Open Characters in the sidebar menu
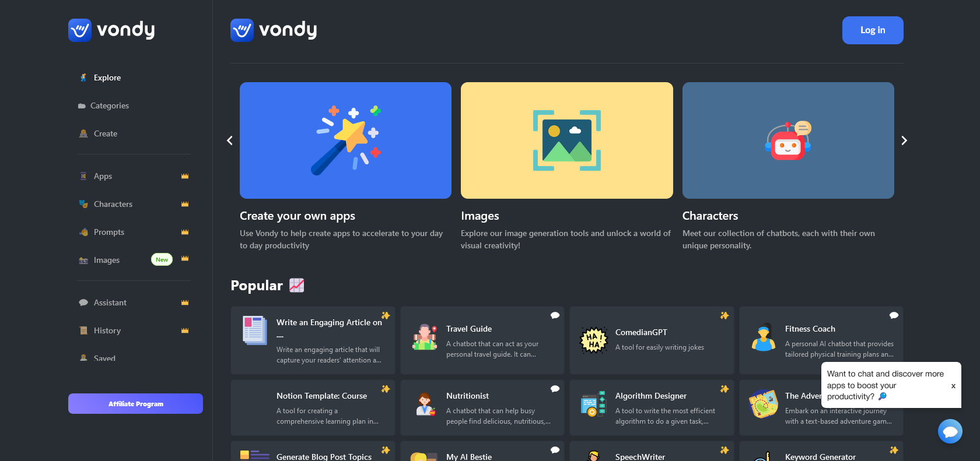980x461 pixels. [x=113, y=204]
